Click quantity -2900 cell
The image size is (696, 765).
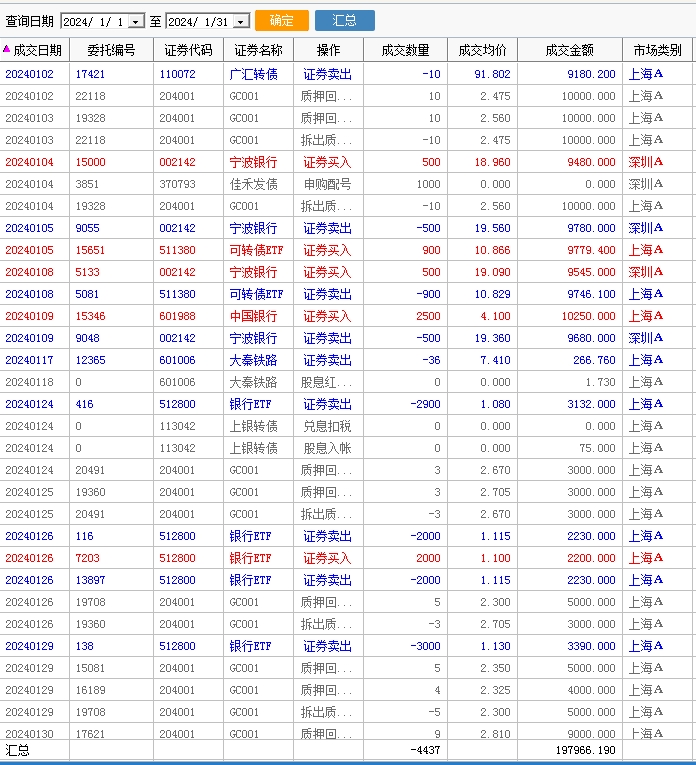point(425,404)
